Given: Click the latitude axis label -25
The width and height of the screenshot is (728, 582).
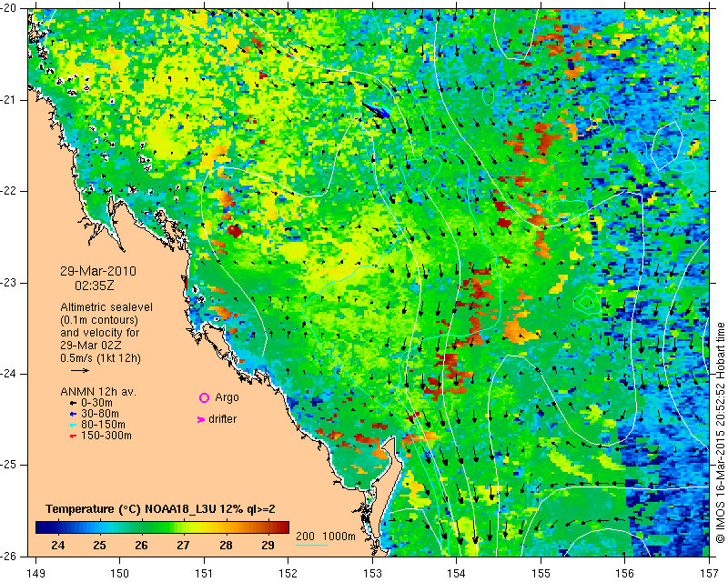Looking at the screenshot, I should (x=9, y=465).
